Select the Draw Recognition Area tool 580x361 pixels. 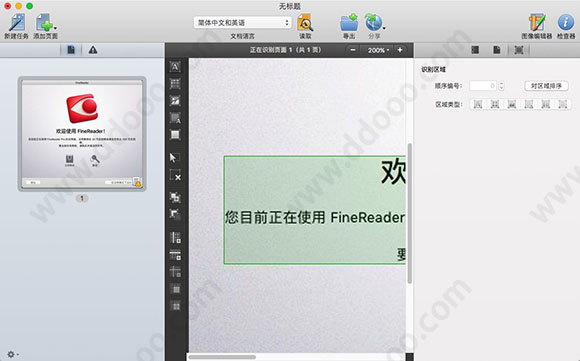(175, 135)
